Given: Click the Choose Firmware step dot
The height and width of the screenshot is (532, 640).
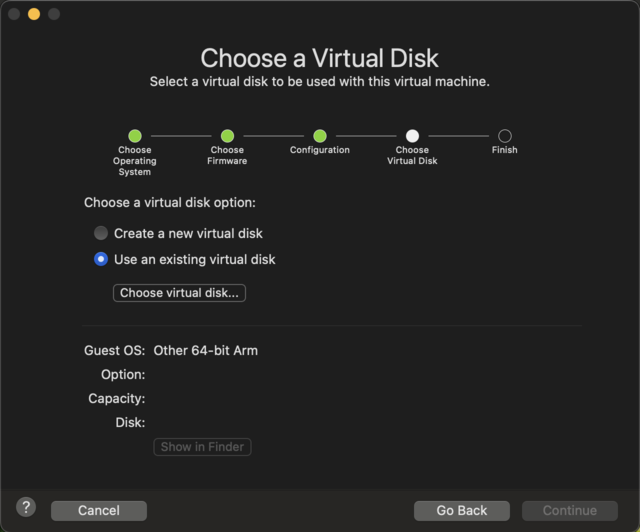Looking at the screenshot, I should click(227, 136).
